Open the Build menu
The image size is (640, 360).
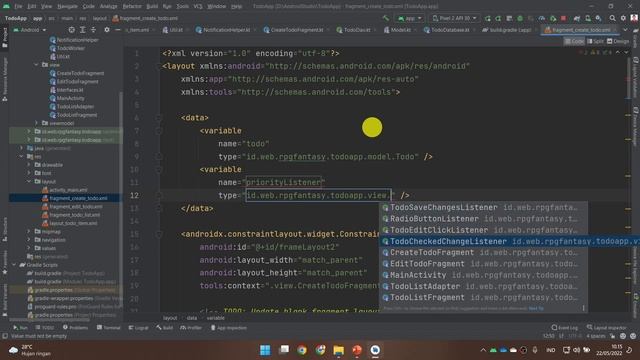pyautogui.click(x=152, y=7)
